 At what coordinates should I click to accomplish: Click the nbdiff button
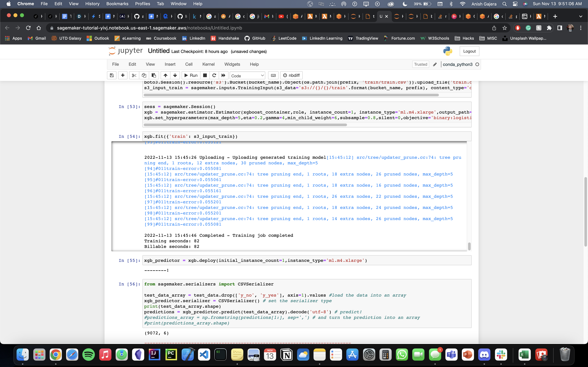(x=291, y=75)
